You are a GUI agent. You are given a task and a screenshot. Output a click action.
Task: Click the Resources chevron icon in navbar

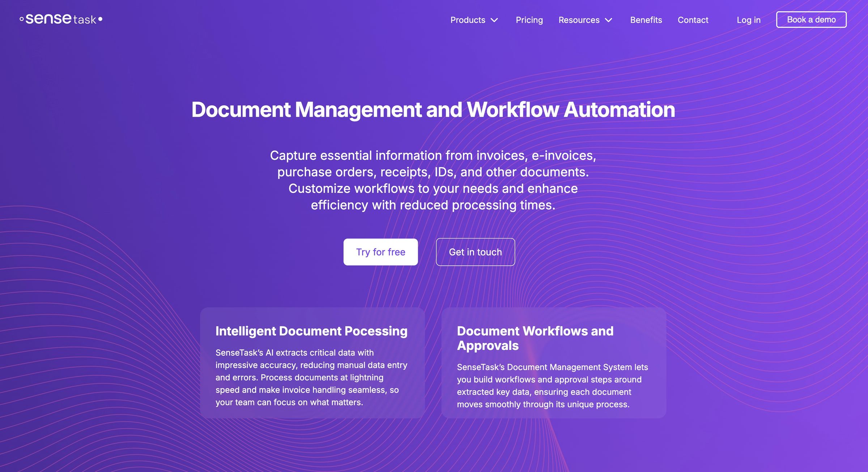(x=609, y=20)
